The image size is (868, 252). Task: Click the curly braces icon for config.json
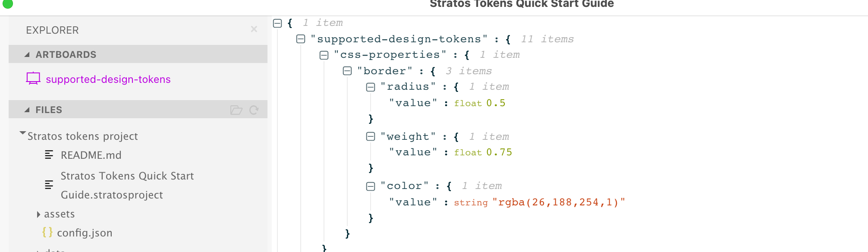coord(47,232)
